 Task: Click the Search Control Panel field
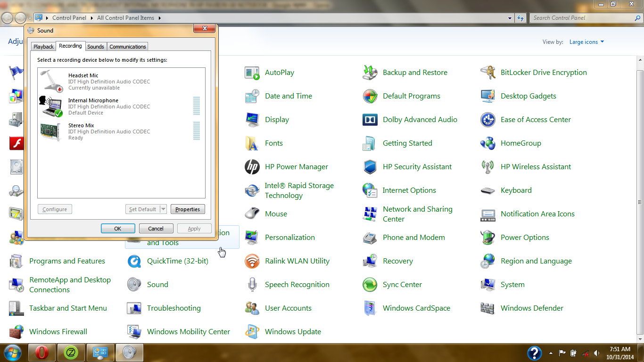[585, 17]
